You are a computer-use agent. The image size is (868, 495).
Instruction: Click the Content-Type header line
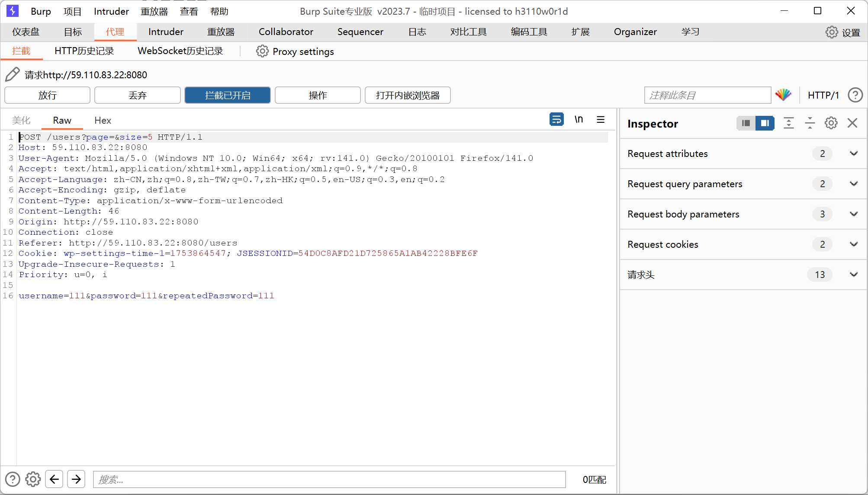[151, 201]
